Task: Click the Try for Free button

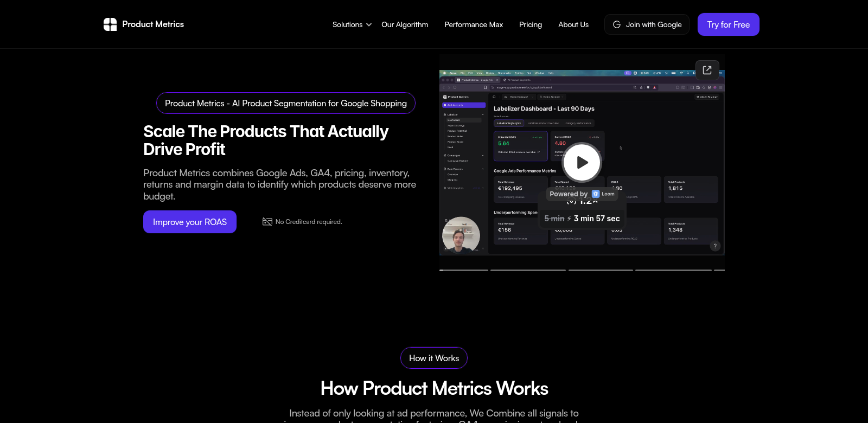Action: pos(728,24)
